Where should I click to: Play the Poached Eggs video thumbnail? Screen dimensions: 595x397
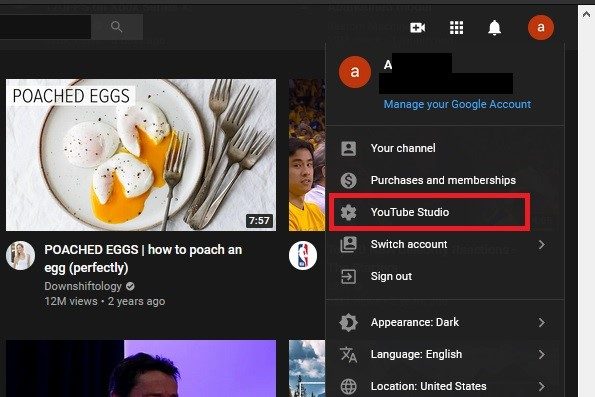(x=141, y=155)
